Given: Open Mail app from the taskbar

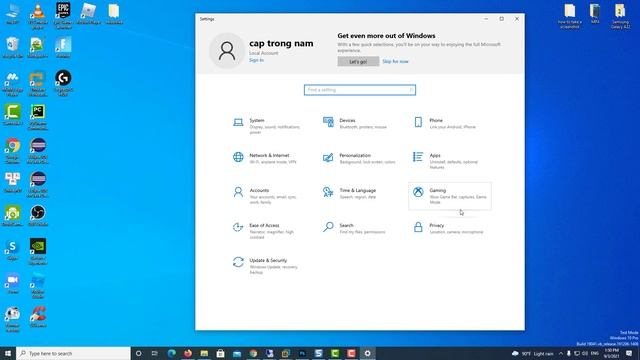Looking at the screenshot, I should [x=237, y=353].
